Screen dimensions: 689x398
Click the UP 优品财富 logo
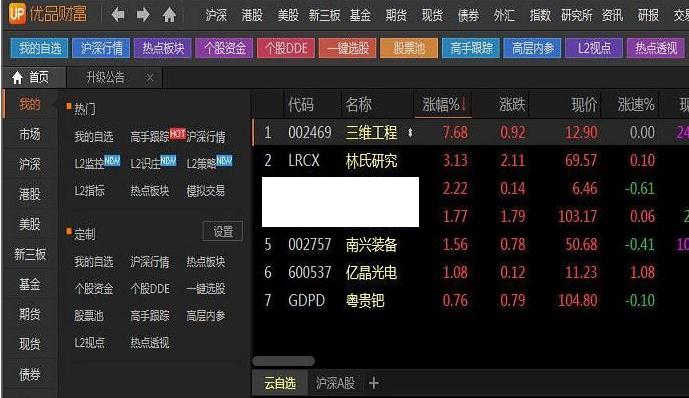48,13
